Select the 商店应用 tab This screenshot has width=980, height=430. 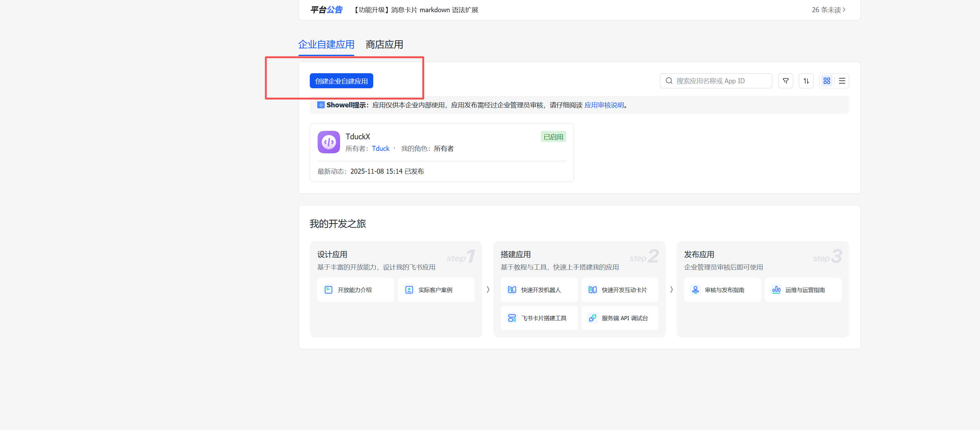(384, 44)
